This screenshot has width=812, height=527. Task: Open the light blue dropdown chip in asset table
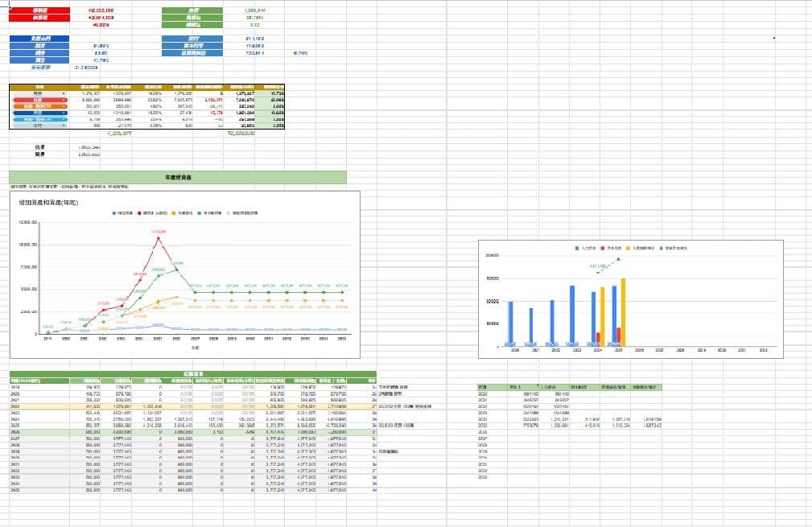pyautogui.click(x=40, y=120)
